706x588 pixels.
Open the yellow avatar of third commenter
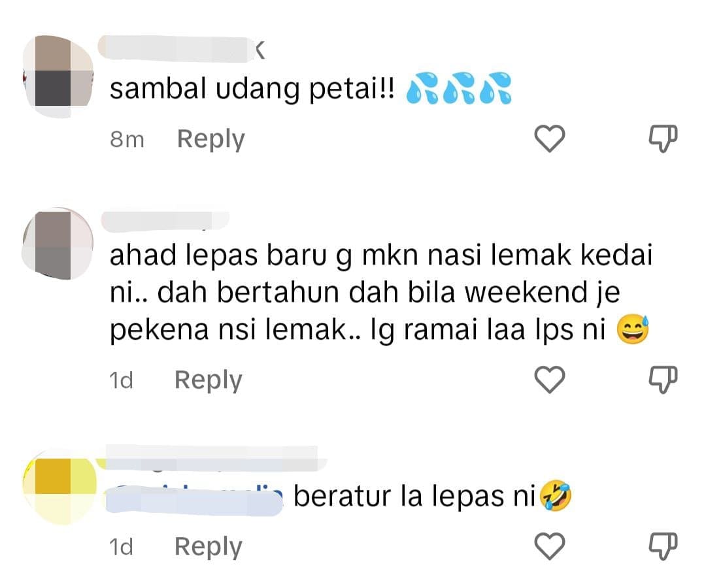point(60,486)
